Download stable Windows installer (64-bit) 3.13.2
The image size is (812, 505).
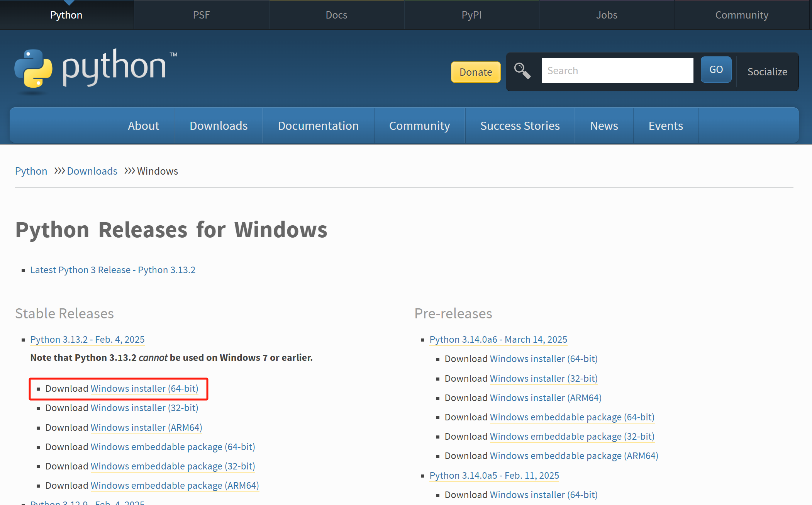tap(144, 389)
